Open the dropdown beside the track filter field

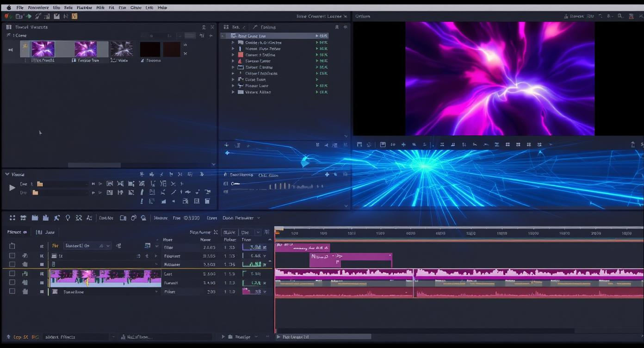point(258,232)
